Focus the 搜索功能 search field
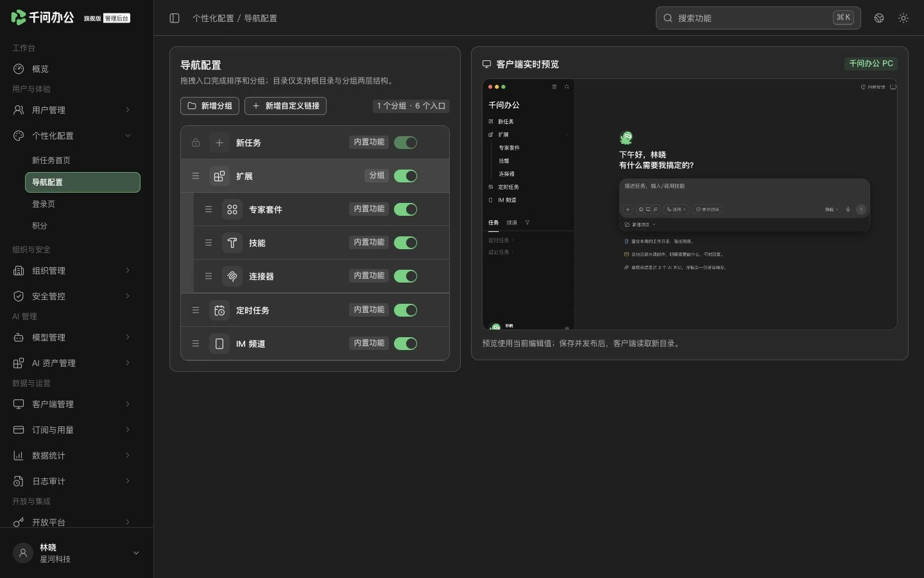This screenshot has height=578, width=924. [758, 18]
